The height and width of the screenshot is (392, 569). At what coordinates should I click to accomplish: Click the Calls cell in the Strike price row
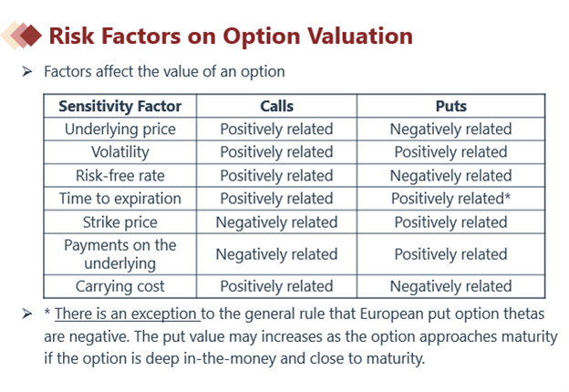(276, 222)
